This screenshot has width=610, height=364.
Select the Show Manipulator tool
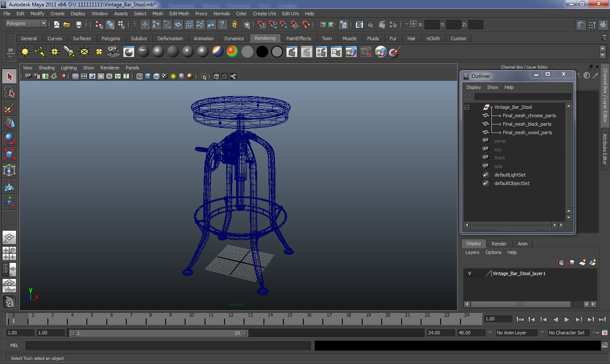[x=9, y=201]
